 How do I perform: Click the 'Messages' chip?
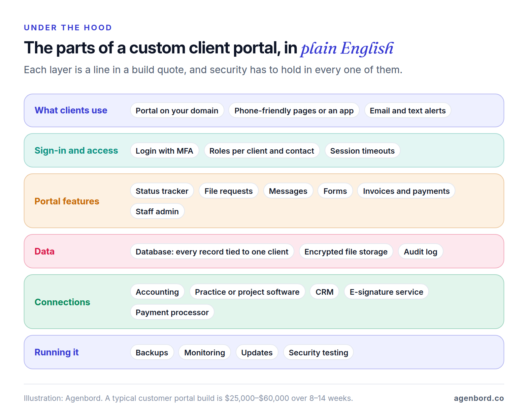(x=288, y=191)
